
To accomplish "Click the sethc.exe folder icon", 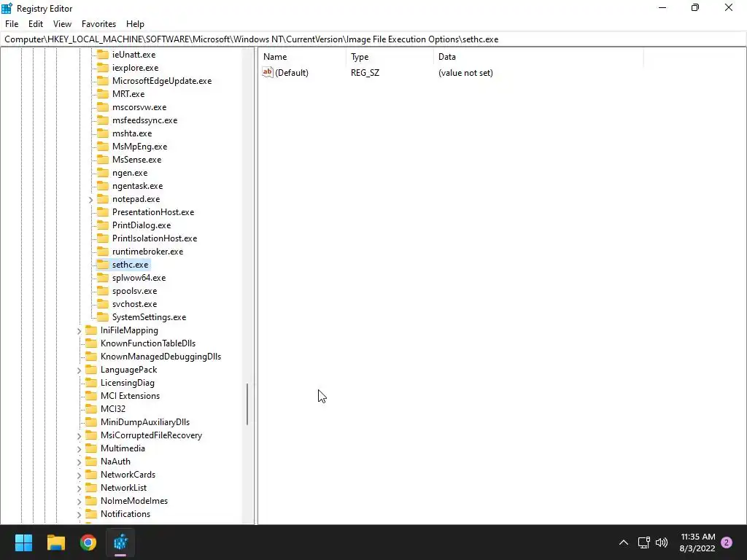I will point(103,264).
